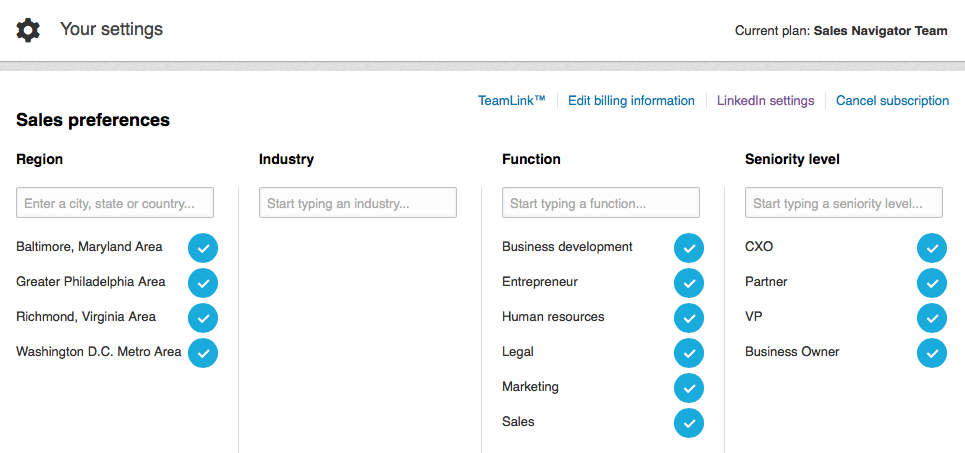Screen dimensions: 965x453
Task: Uncheck the Legal function
Action: click(x=689, y=353)
